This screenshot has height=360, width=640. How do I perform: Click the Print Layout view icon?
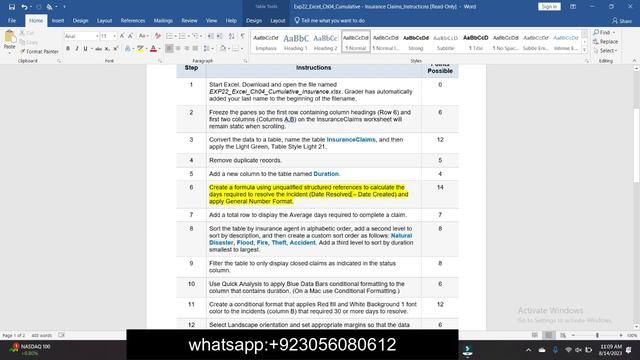[549, 335]
